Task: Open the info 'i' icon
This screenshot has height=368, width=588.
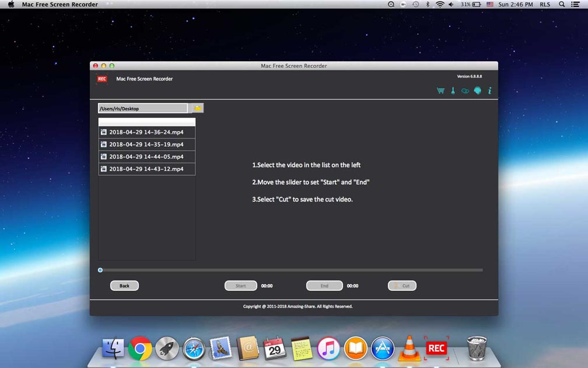Action: click(490, 91)
